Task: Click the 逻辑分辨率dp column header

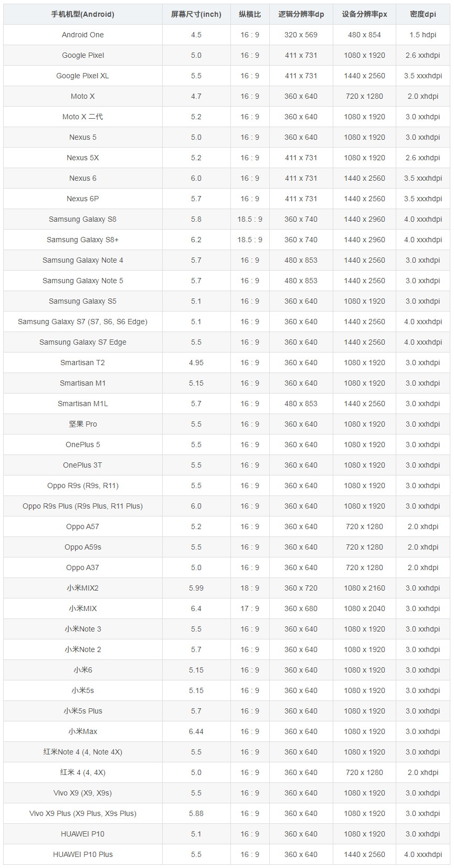Action: tap(301, 14)
